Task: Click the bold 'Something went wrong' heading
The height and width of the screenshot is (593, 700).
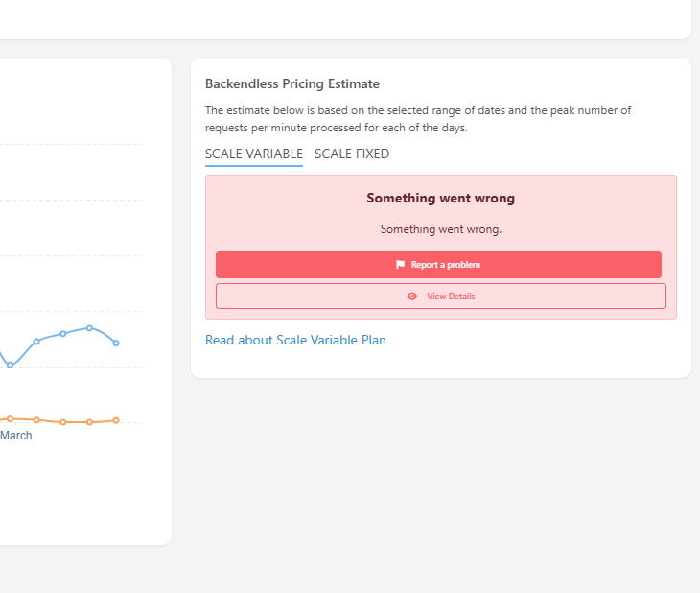Action: tap(441, 198)
